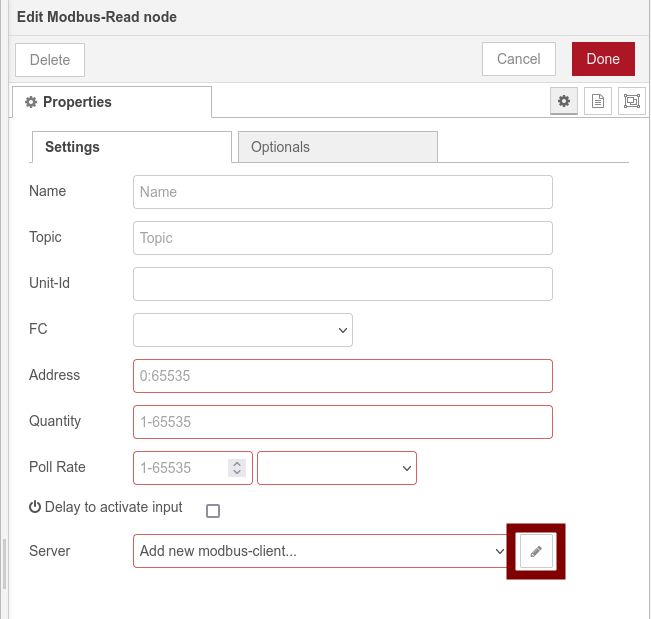Focus the Name input field

(342, 192)
